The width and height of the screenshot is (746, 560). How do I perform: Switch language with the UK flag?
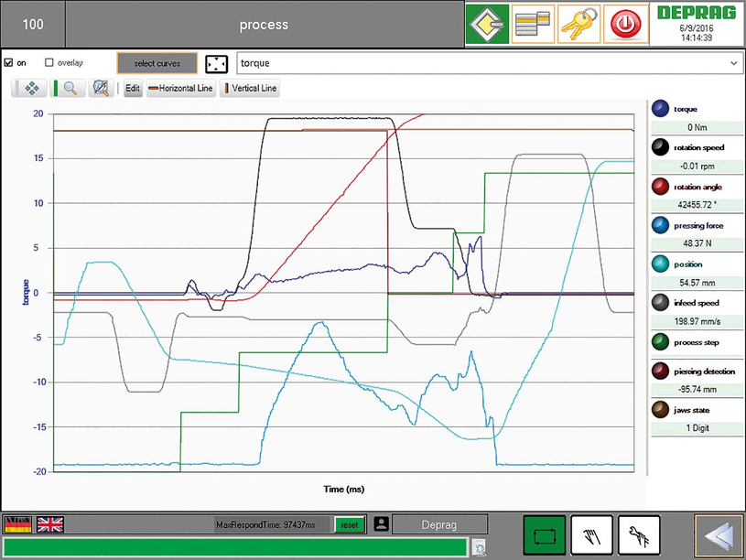click(x=49, y=524)
